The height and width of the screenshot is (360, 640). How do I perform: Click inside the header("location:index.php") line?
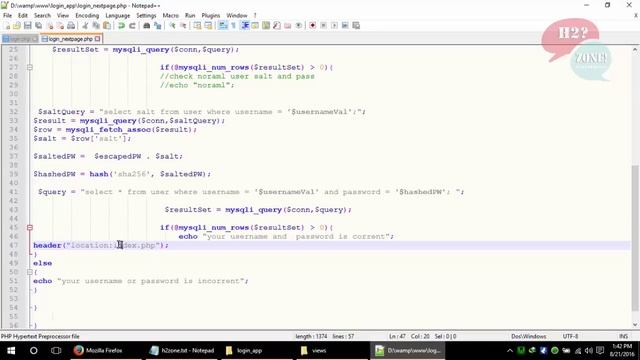tap(101, 245)
